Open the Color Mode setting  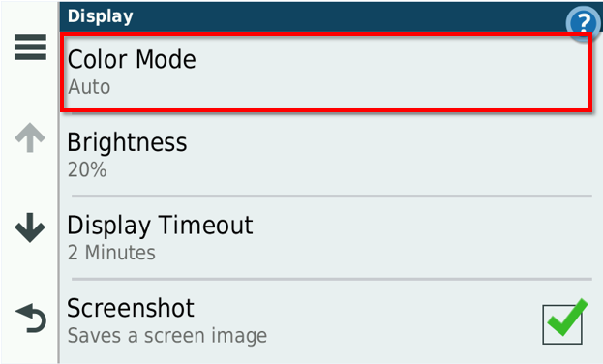(326, 73)
